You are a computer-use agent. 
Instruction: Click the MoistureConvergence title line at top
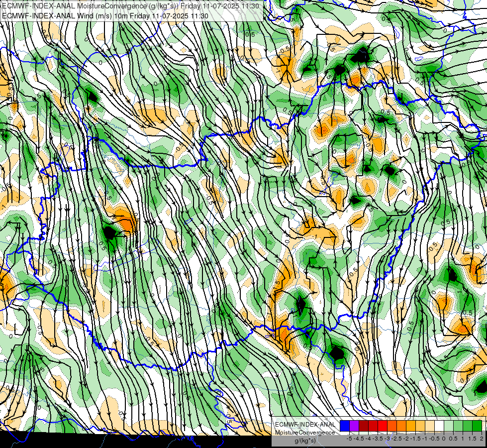click(x=130, y=6)
